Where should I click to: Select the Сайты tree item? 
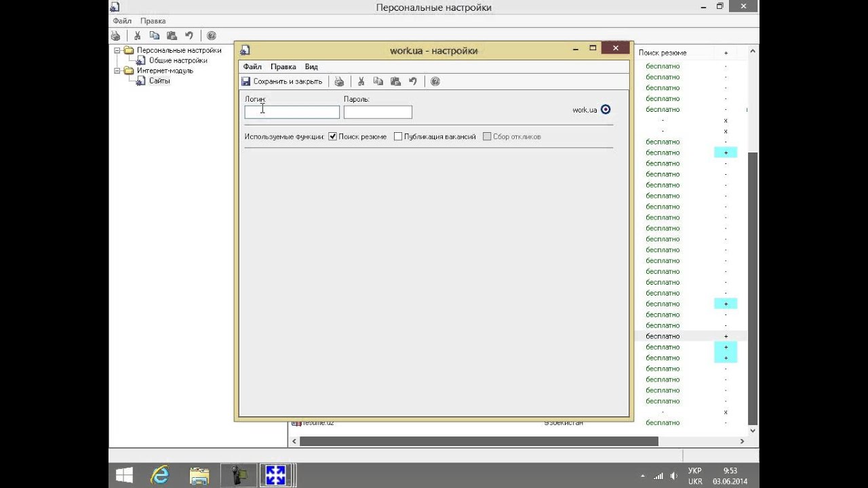pyautogui.click(x=159, y=81)
